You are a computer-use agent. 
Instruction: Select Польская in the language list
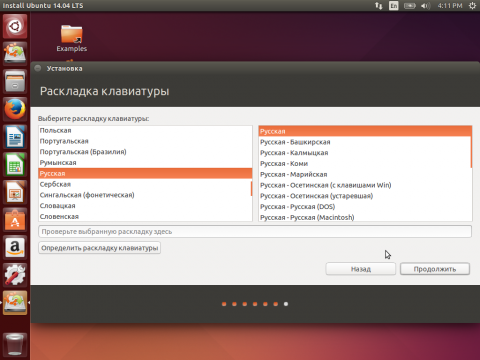[x=145, y=130]
